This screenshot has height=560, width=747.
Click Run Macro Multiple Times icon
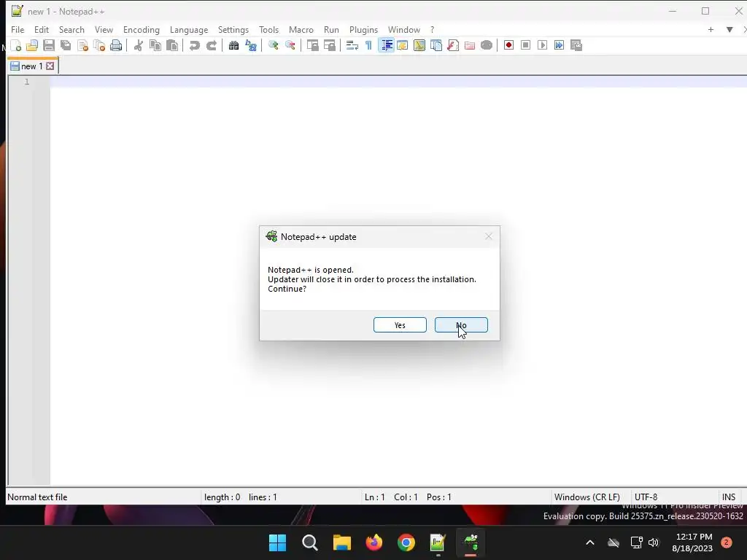click(560, 45)
